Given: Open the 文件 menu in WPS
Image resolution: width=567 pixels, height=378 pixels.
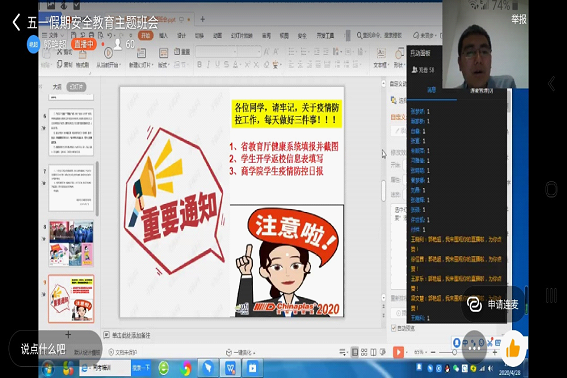Looking at the screenshot, I should (x=53, y=35).
